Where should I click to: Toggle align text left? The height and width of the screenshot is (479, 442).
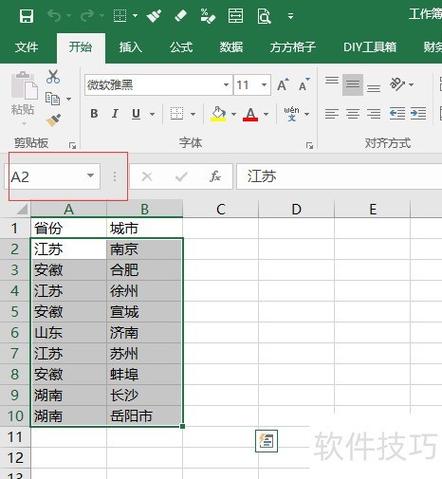[x=332, y=114]
